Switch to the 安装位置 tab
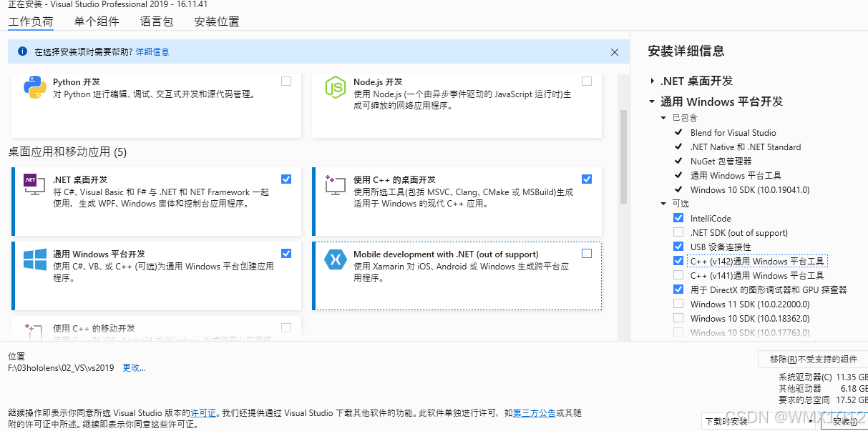The height and width of the screenshot is (431, 868). 217,21
